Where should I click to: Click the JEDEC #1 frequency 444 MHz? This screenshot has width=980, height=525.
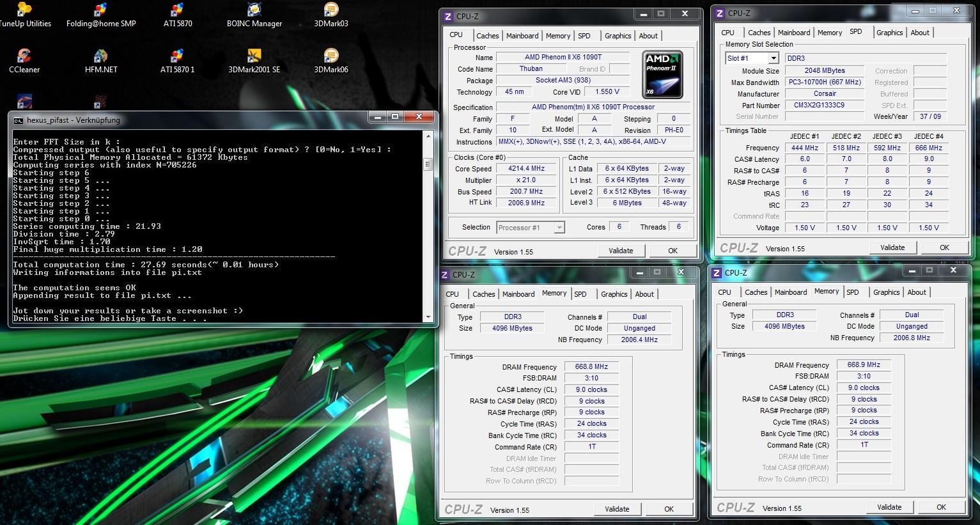click(804, 148)
